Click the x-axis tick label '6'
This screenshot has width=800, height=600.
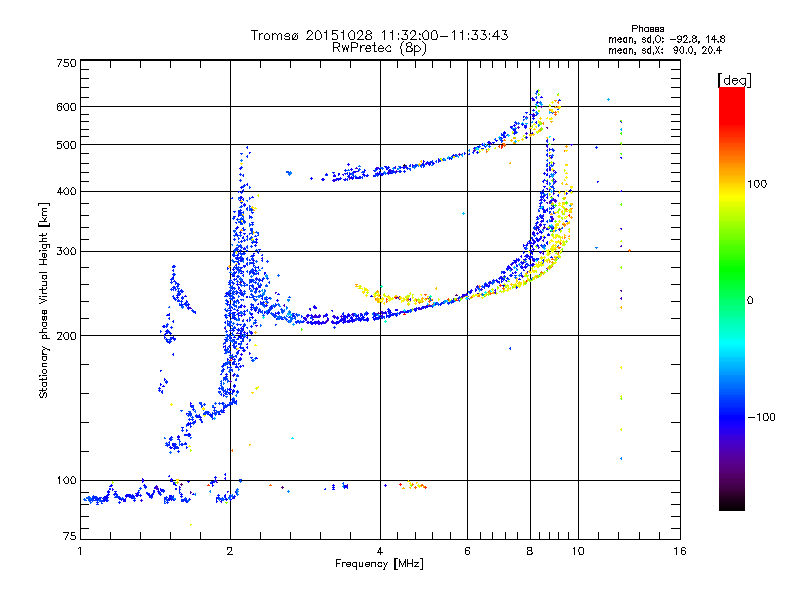click(467, 551)
